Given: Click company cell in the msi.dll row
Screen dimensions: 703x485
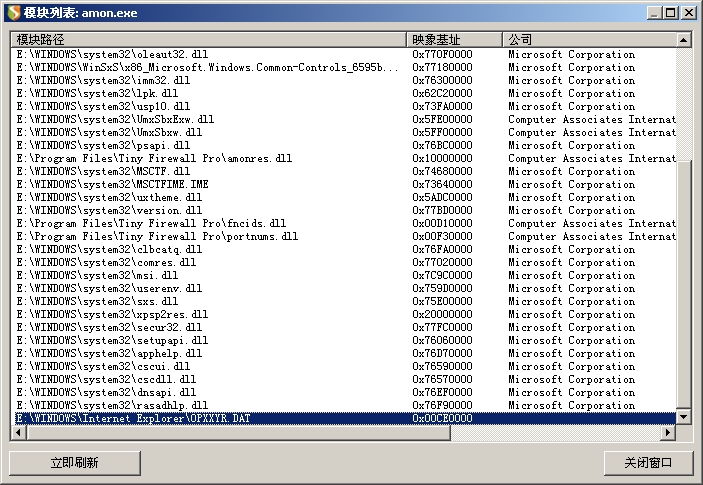Looking at the screenshot, I should [x=572, y=275].
